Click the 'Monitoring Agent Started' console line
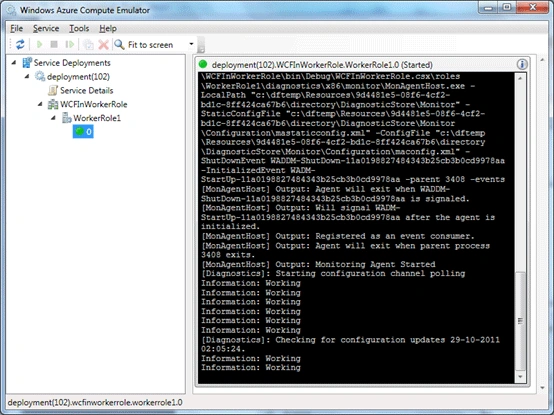The image size is (554, 415). [318, 264]
